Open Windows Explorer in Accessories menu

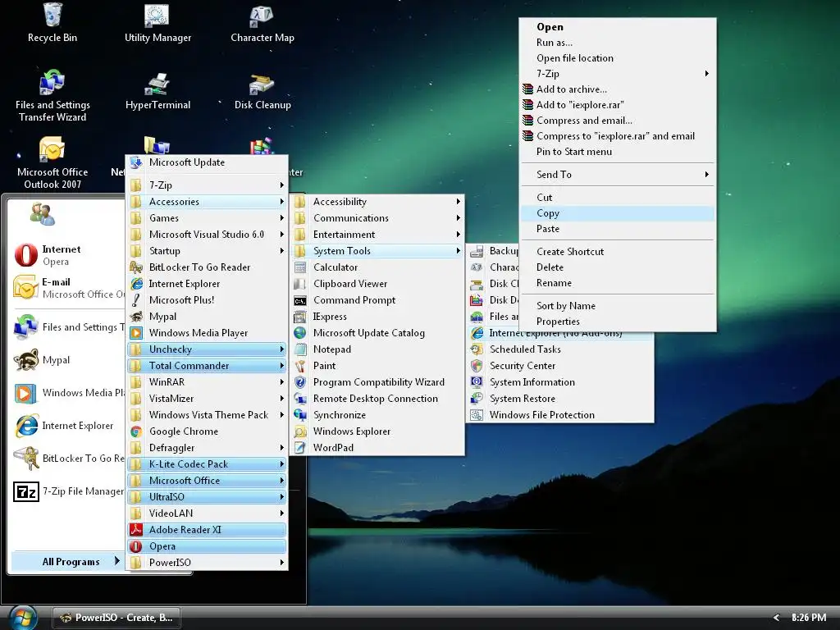click(x=377, y=431)
